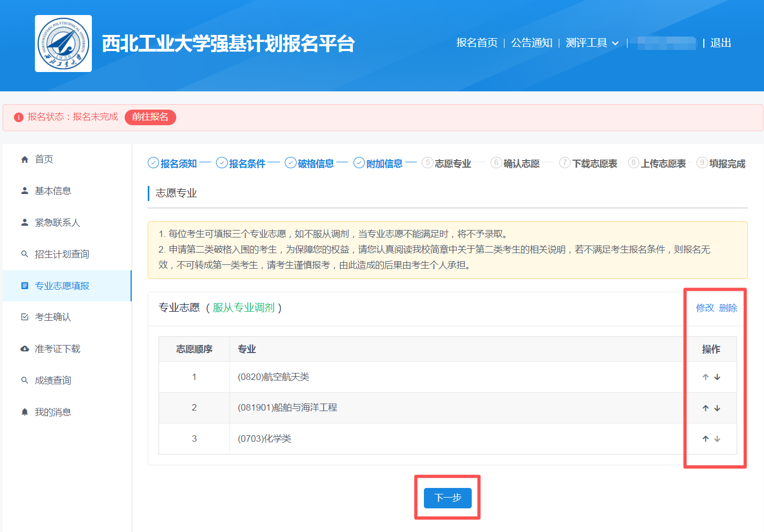Expand the 测评工具 dropdown menu
This screenshot has width=764, height=532.
tap(592, 43)
